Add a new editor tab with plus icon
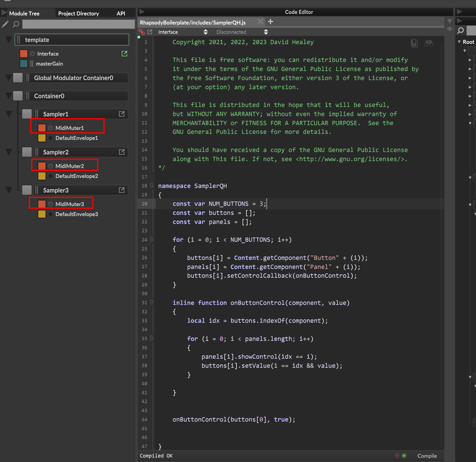The width and height of the screenshot is (476, 462). click(270, 22)
